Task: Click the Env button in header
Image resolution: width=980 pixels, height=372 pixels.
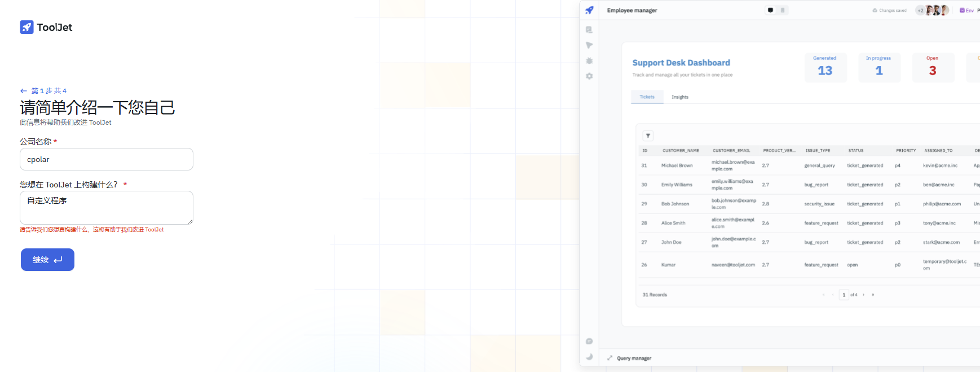Action: point(966,10)
